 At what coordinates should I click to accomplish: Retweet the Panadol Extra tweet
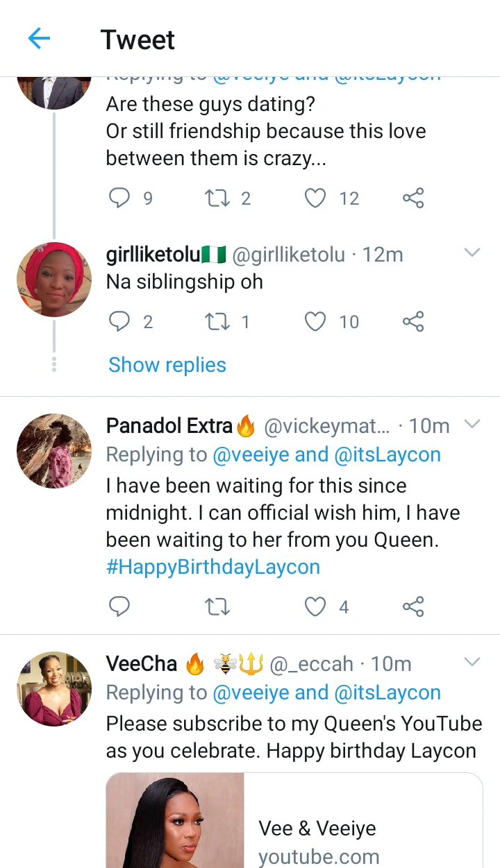pyautogui.click(x=218, y=607)
